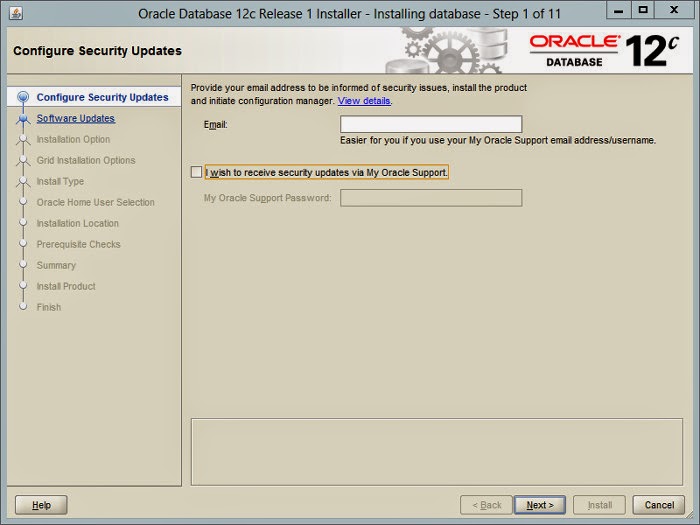Click the 'I wish to receive security updates' label

(326, 172)
